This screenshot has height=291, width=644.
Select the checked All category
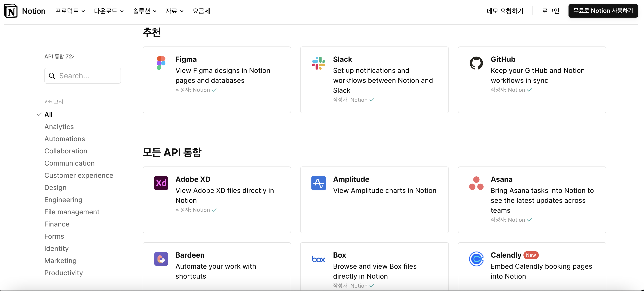[48, 114]
